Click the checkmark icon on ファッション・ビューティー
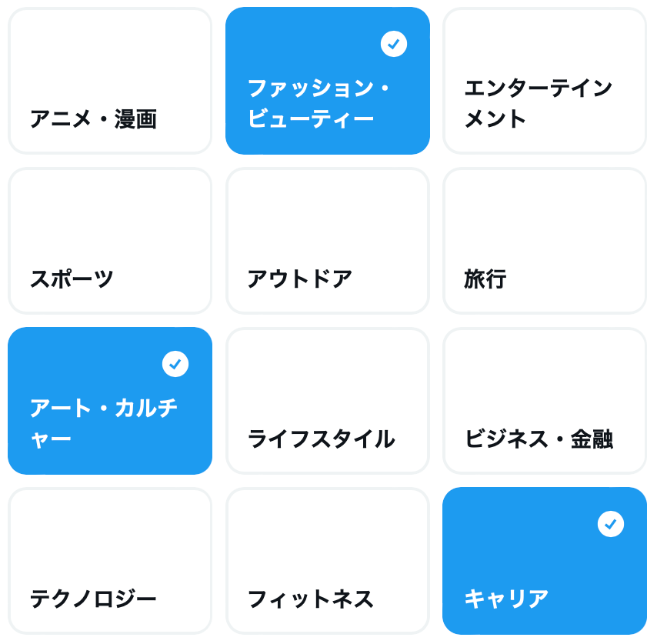 click(394, 44)
